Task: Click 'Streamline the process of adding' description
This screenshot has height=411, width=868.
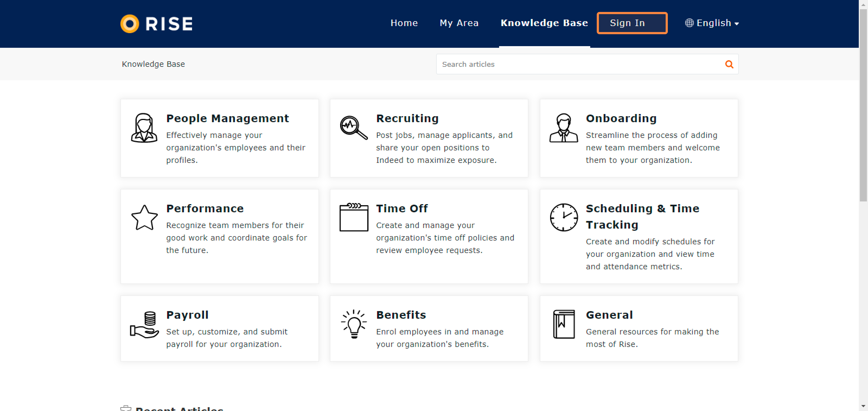Action: click(652, 148)
